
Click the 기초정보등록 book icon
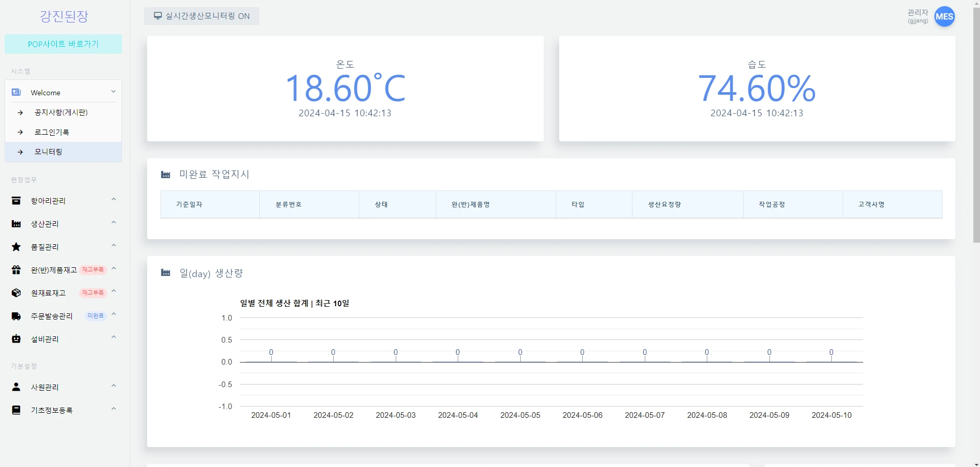tap(16, 410)
